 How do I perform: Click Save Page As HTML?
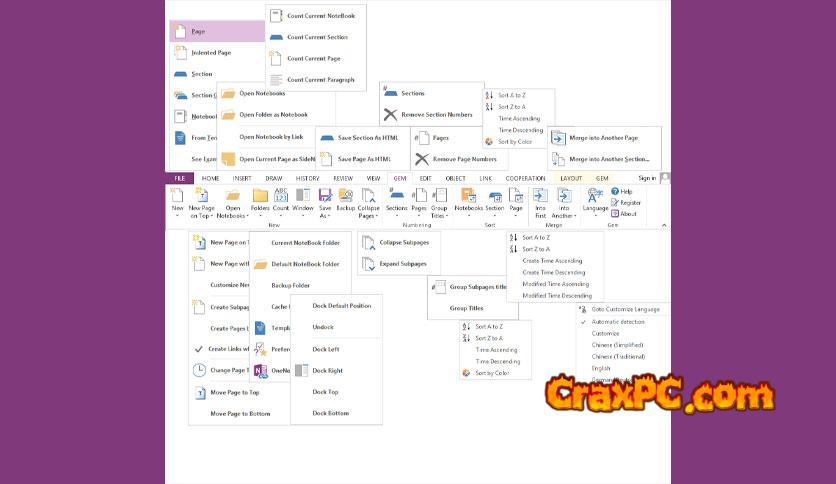(x=363, y=159)
